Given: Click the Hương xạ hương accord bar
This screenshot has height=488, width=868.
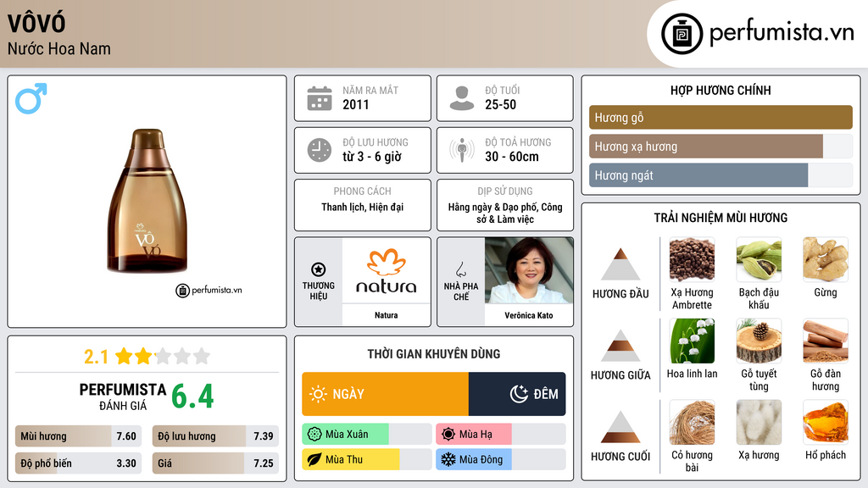Looking at the screenshot, I should (x=721, y=146).
